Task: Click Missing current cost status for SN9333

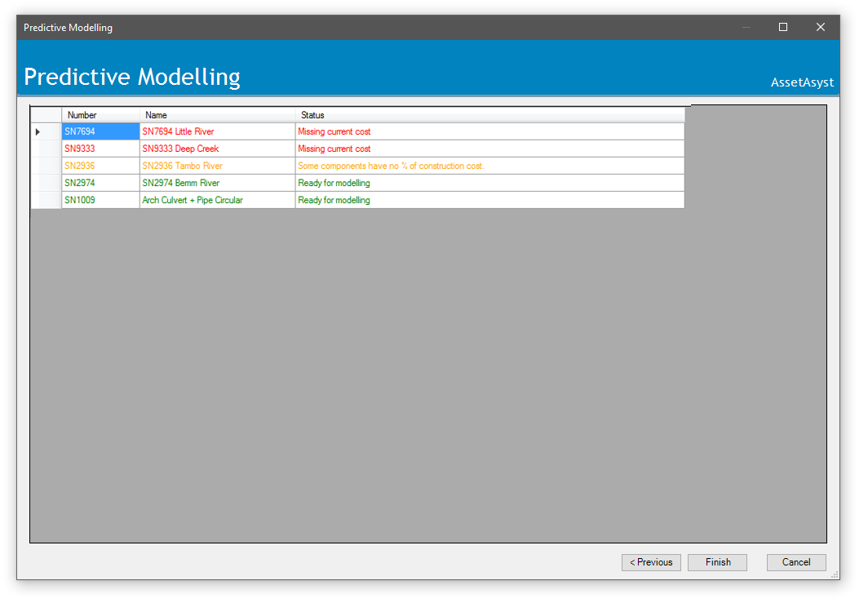Action: pos(489,149)
